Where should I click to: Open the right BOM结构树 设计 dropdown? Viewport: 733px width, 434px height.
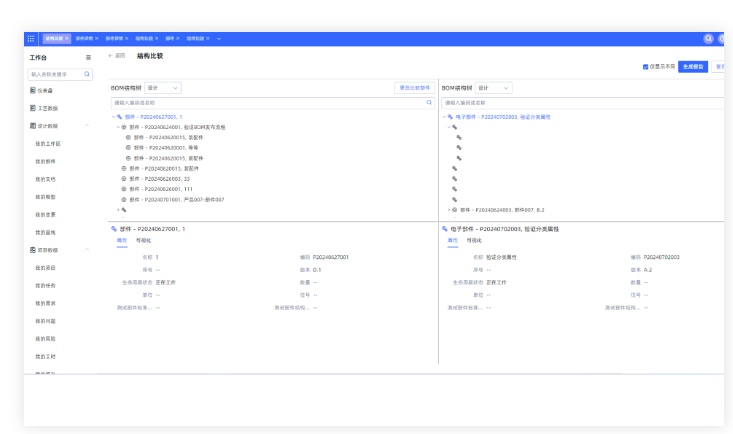coord(493,88)
